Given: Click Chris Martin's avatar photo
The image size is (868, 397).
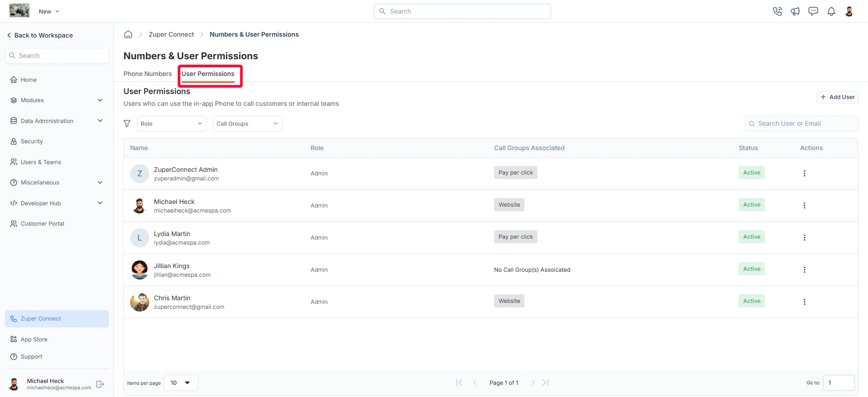Looking at the screenshot, I should (140, 302).
